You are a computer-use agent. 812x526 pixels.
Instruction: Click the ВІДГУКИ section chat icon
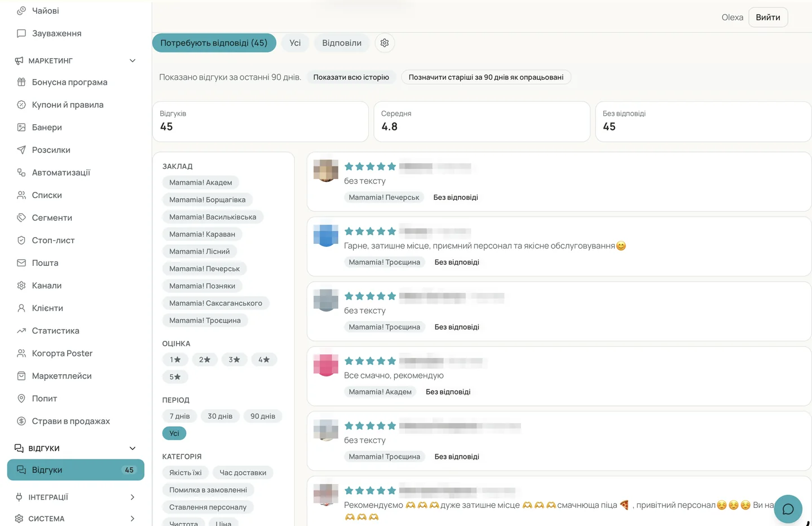[19, 448]
